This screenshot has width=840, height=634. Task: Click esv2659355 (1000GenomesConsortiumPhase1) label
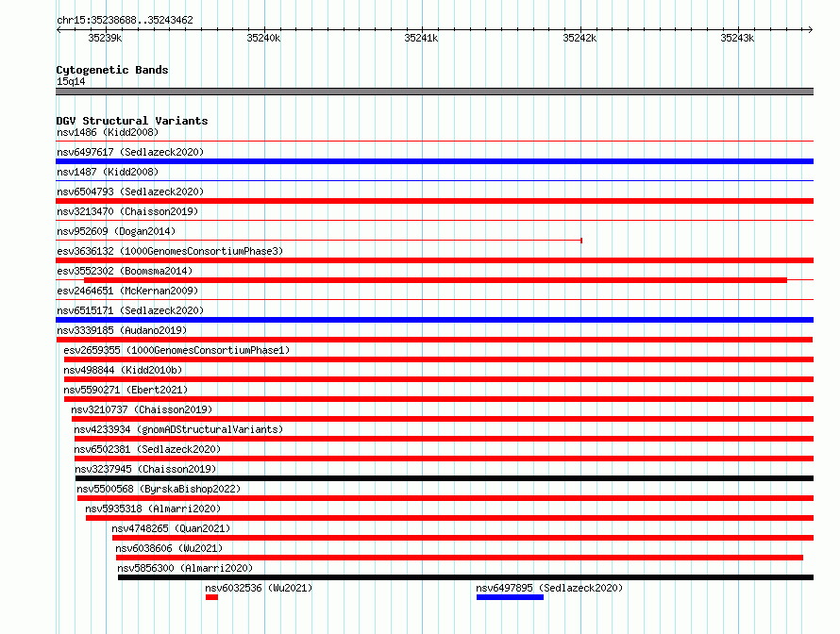(176, 350)
